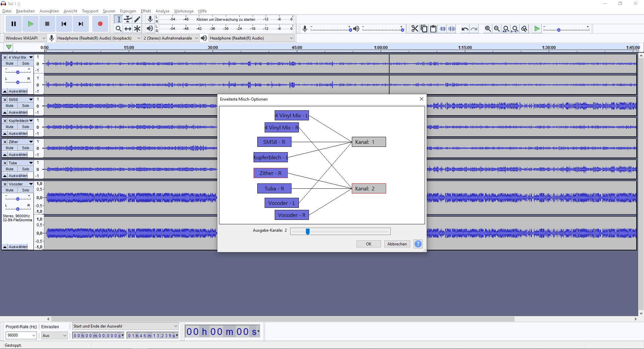
Task: Open the Zither track name menu
Action: (20, 142)
